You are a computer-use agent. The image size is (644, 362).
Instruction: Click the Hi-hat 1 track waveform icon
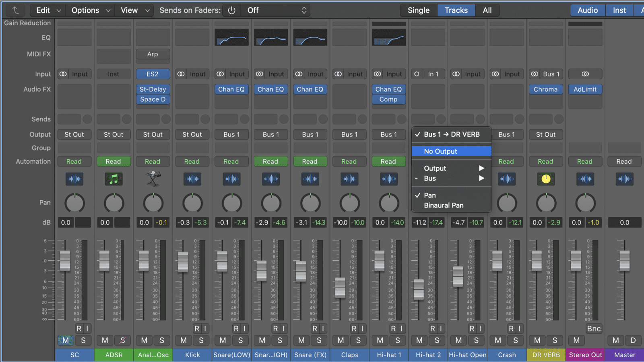tap(389, 179)
